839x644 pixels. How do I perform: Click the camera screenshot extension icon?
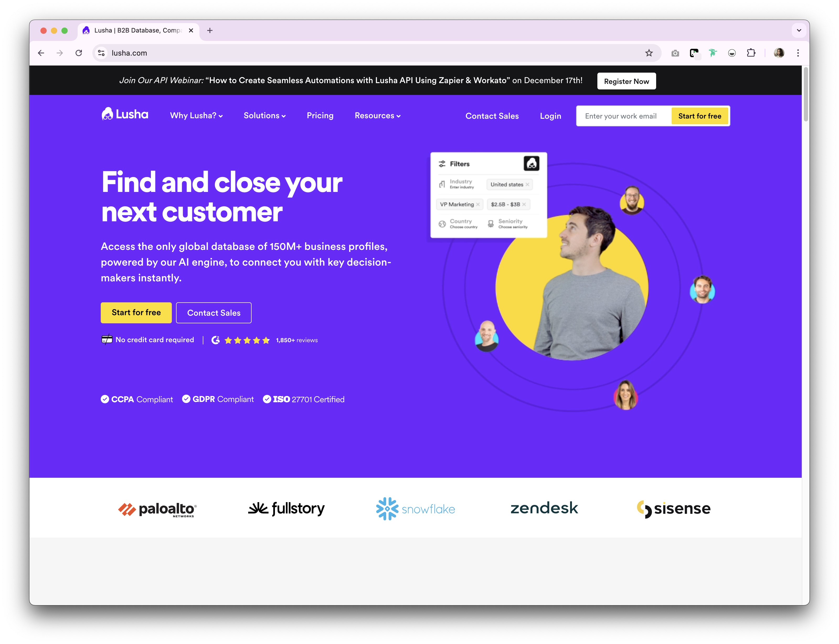click(x=675, y=53)
